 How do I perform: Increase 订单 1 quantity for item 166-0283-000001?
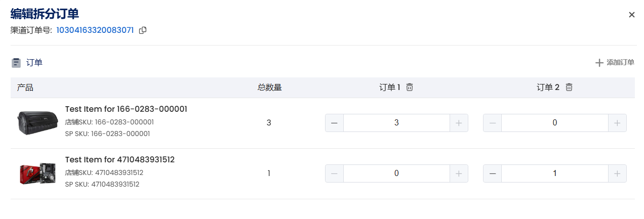coord(459,123)
